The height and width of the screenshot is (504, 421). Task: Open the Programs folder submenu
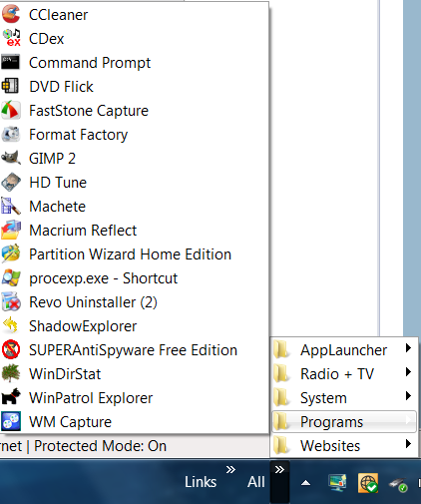tap(344, 422)
